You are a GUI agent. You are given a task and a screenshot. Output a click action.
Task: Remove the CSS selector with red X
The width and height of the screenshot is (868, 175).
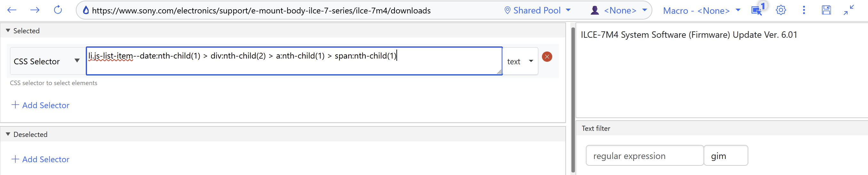point(547,57)
